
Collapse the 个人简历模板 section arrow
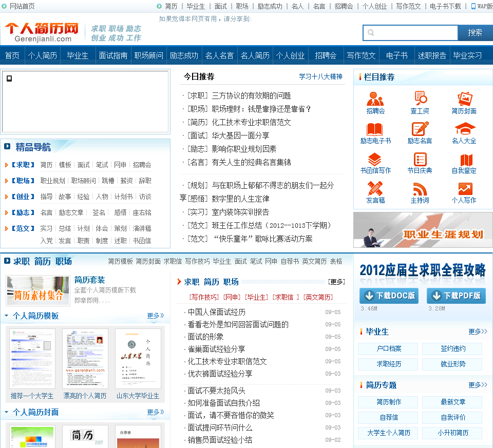tap(6, 316)
